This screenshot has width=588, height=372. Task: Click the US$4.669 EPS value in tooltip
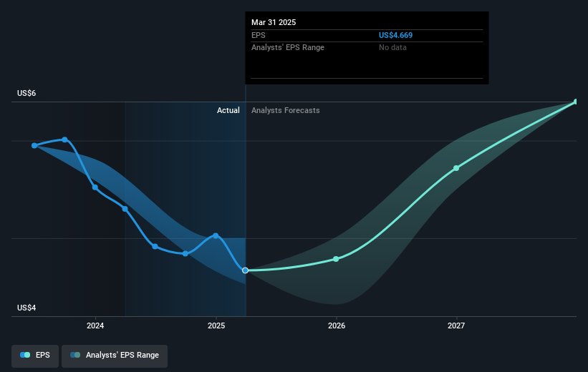click(x=395, y=35)
